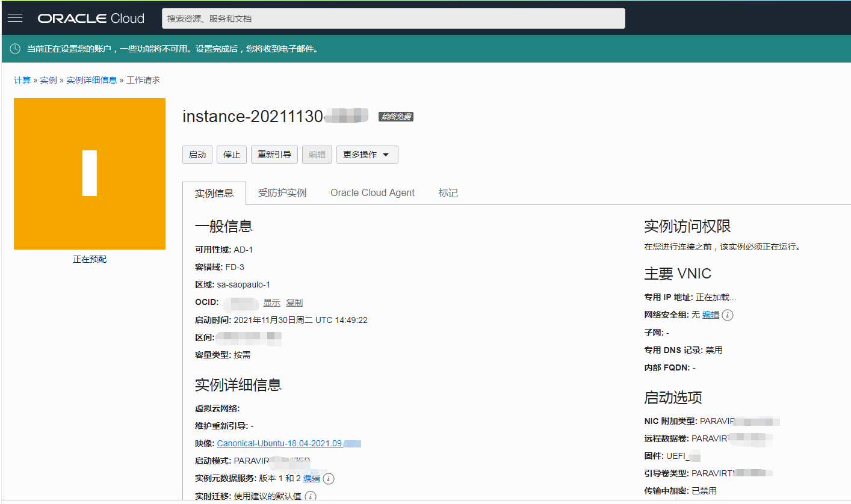Viewport: 851px width, 504px height.
Task: Click the 主要 VNIC heading
Action: [x=678, y=274]
